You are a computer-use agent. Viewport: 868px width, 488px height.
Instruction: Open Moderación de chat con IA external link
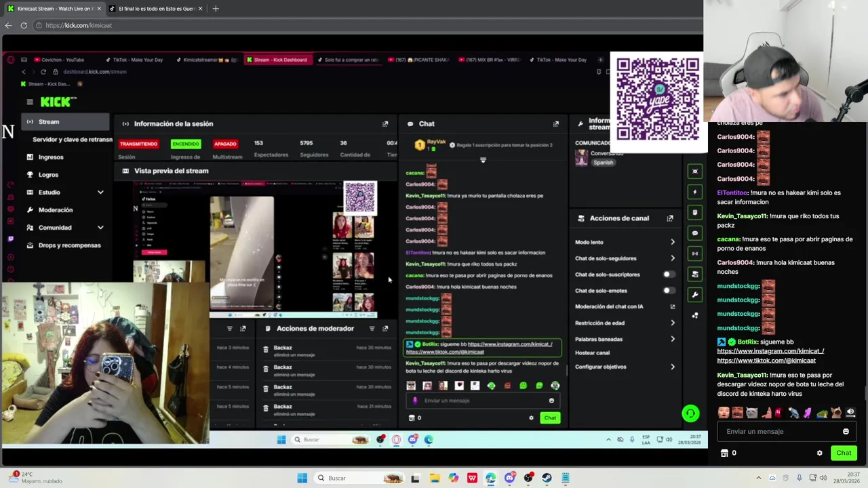(x=673, y=306)
